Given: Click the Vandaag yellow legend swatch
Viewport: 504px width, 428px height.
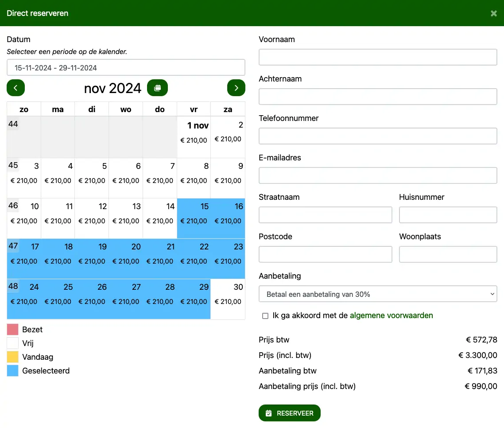Looking at the screenshot, I should click(12, 357).
